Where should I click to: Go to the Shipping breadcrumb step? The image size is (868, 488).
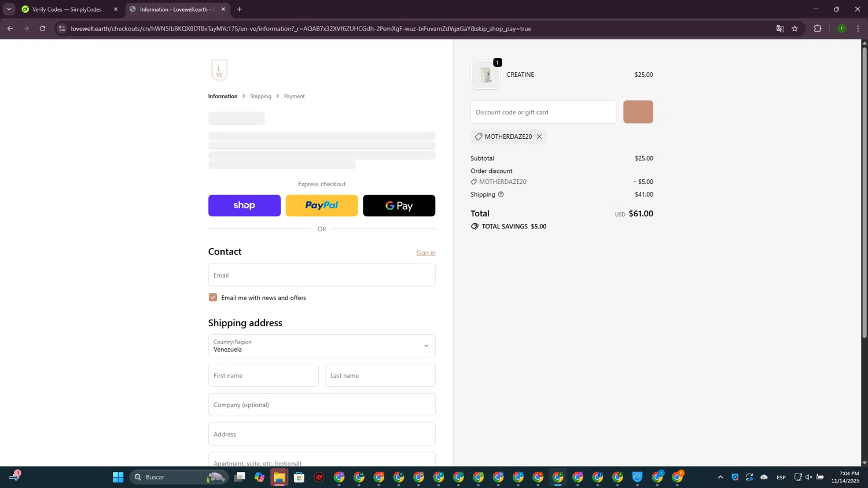[x=260, y=96]
